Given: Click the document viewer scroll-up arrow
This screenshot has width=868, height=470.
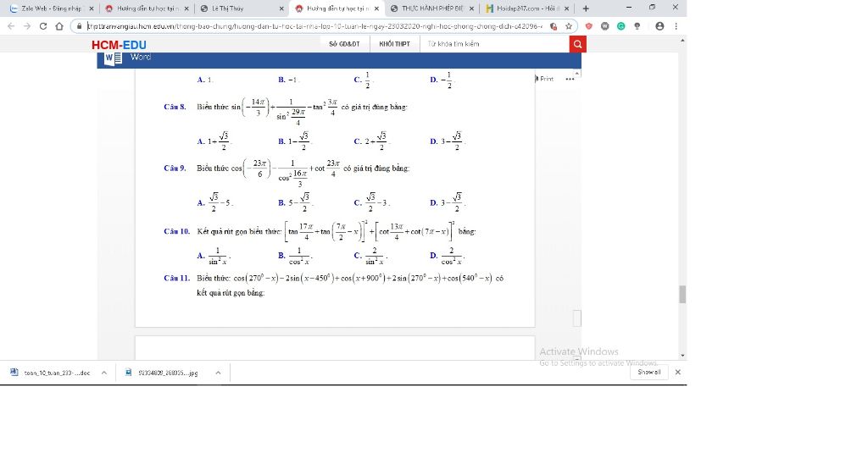Looking at the screenshot, I should coord(577,73).
